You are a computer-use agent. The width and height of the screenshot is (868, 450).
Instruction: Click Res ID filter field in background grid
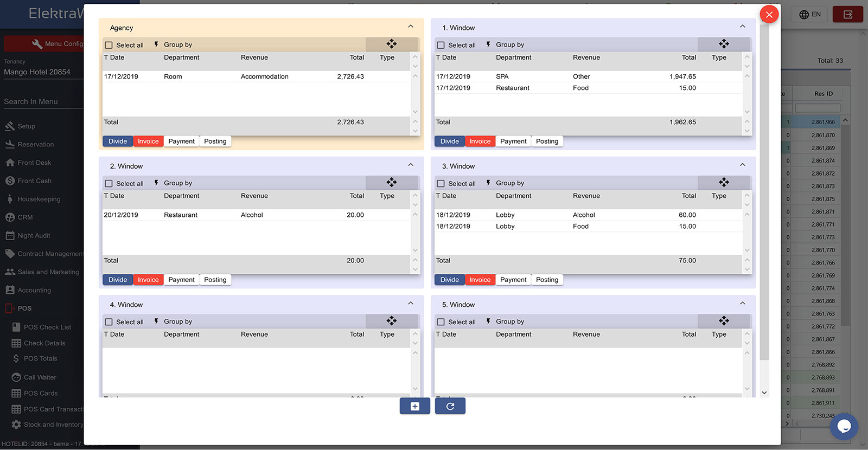(818, 108)
